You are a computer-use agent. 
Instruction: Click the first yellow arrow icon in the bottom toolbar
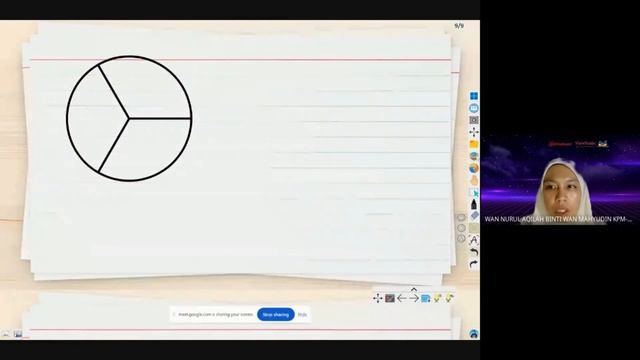click(x=438, y=298)
